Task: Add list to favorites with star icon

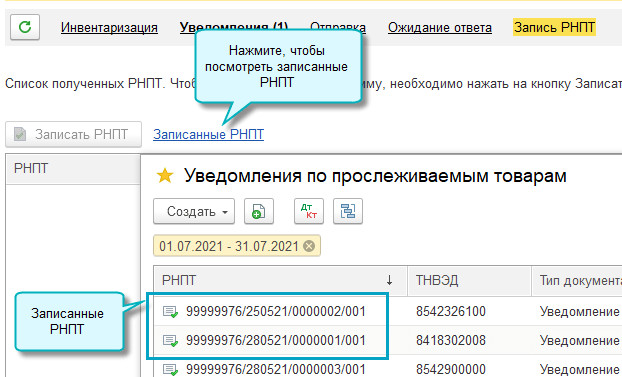Action: (165, 176)
